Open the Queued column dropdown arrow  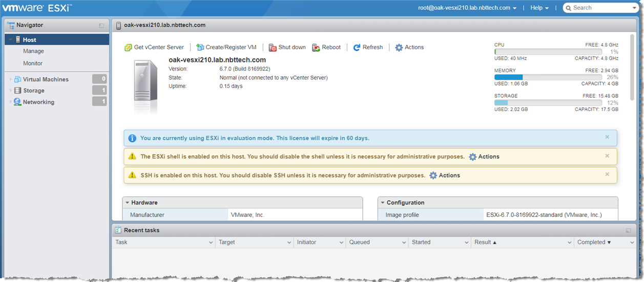[x=404, y=243]
